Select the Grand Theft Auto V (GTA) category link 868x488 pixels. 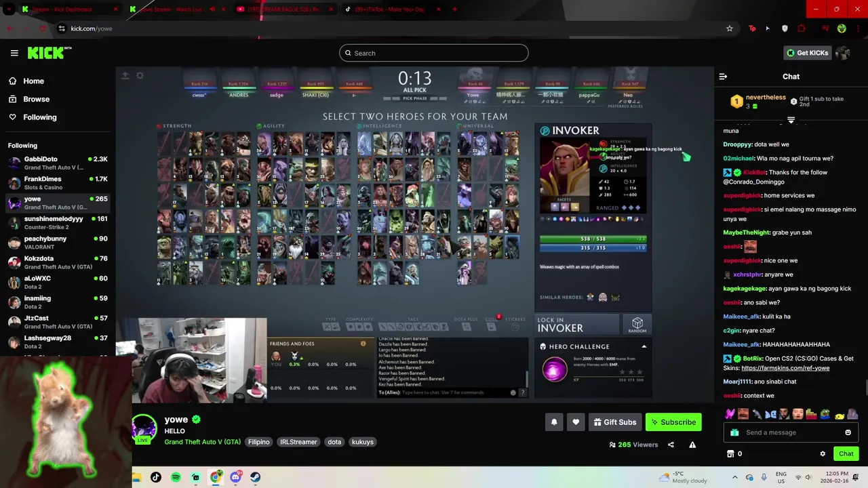[202, 442]
